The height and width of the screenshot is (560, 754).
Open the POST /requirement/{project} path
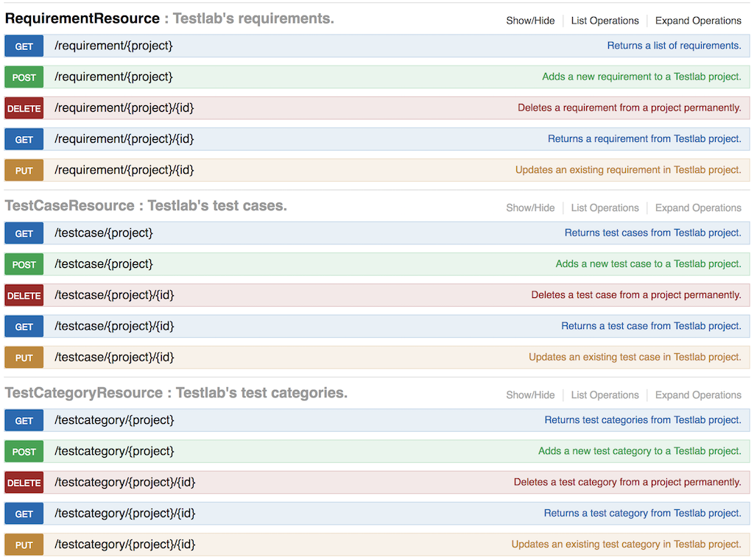pos(113,77)
